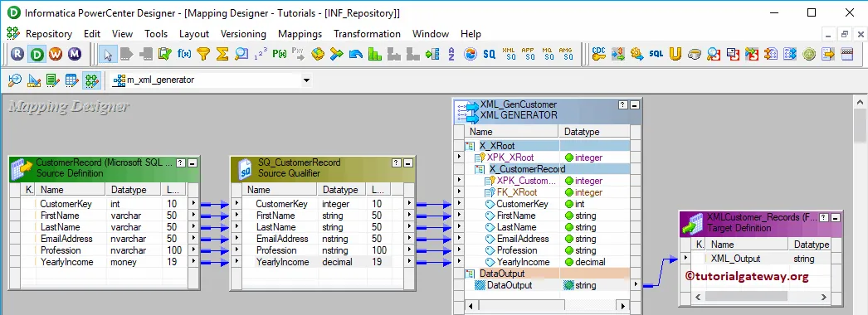Open the Source Analyzer tool icon
This screenshot has height=315, width=868.
pos(15,80)
